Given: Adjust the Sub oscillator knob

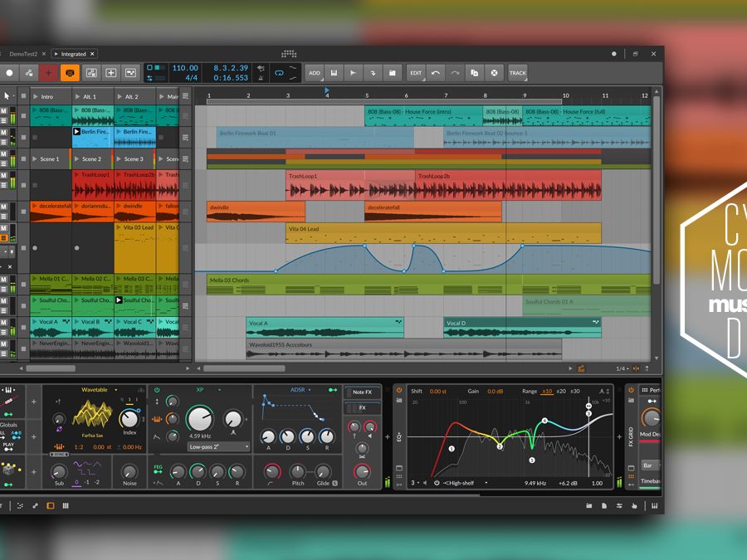Looking at the screenshot, I should click(x=59, y=472).
